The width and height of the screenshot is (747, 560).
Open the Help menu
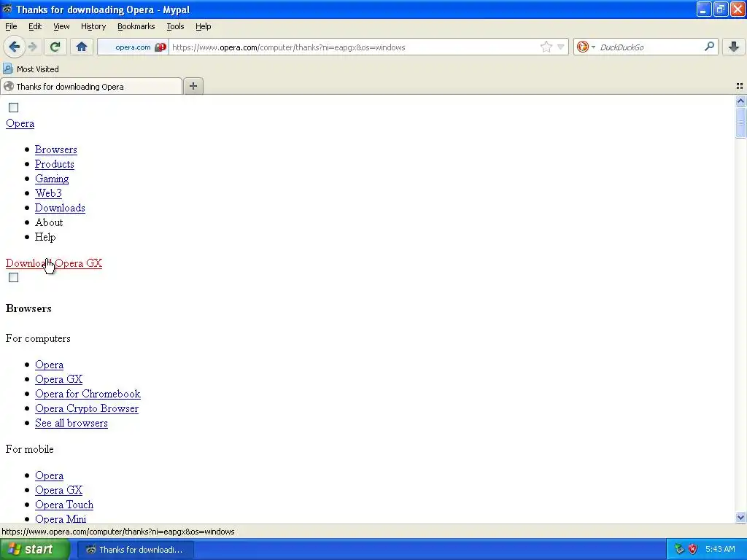203,26
